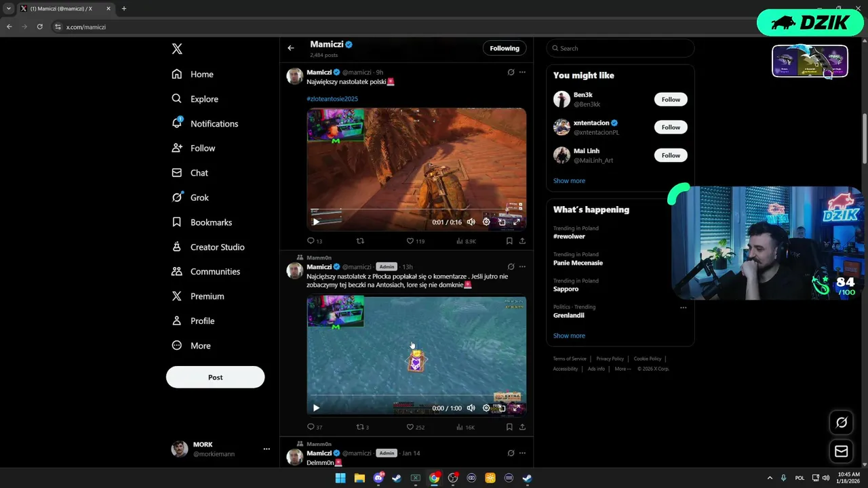Image resolution: width=868 pixels, height=488 pixels.
Task: Open Grok explain icon on the first post
Action: pos(511,72)
